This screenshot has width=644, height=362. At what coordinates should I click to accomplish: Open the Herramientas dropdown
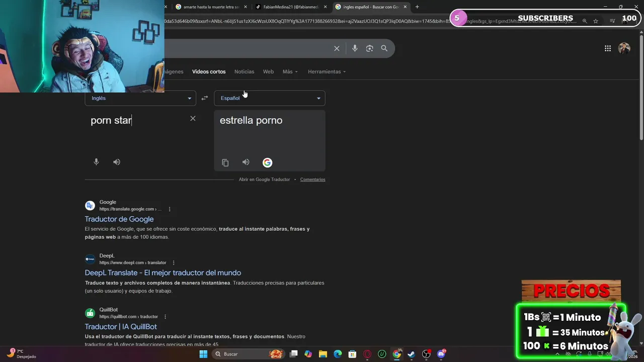[x=327, y=71]
